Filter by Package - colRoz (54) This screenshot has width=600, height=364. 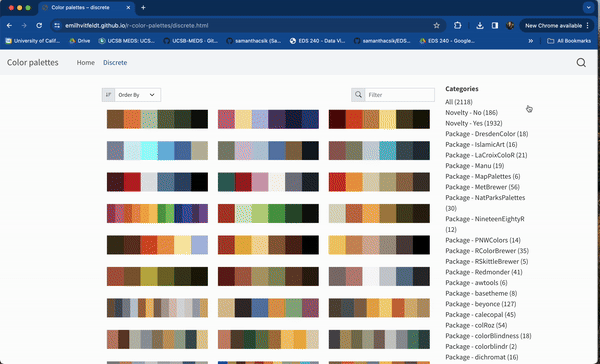click(476, 325)
